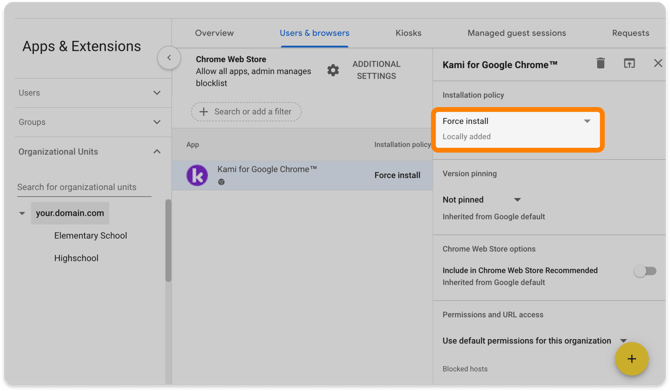
Task: Expand the Users section
Action: pos(89,93)
